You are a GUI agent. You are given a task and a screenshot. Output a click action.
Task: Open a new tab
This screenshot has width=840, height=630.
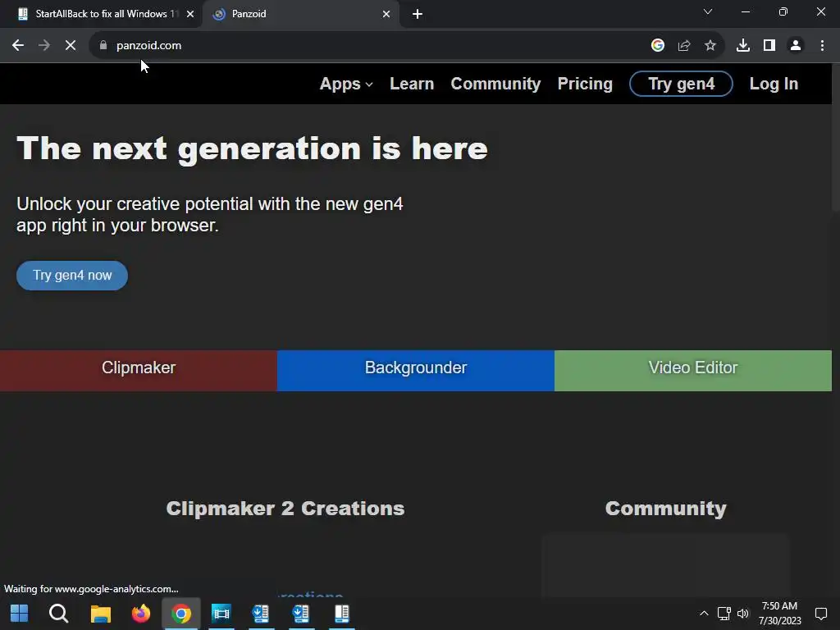(418, 14)
